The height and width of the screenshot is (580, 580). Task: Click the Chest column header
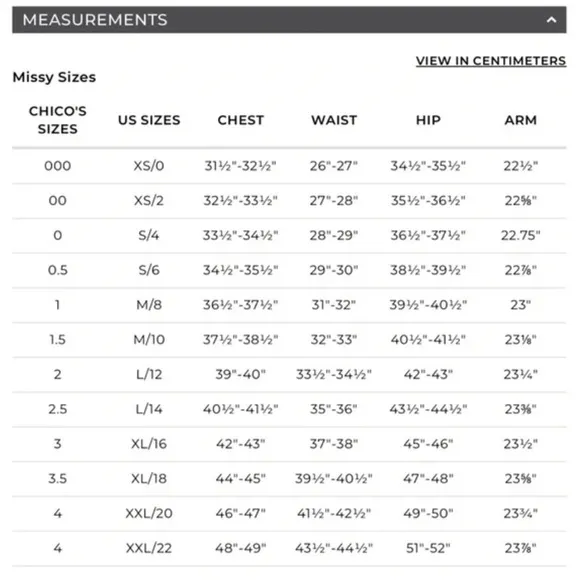click(241, 120)
